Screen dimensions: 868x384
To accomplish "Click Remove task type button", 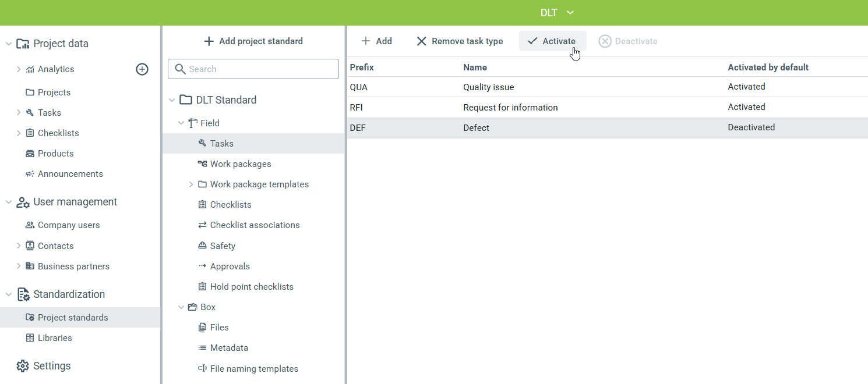I will (460, 41).
